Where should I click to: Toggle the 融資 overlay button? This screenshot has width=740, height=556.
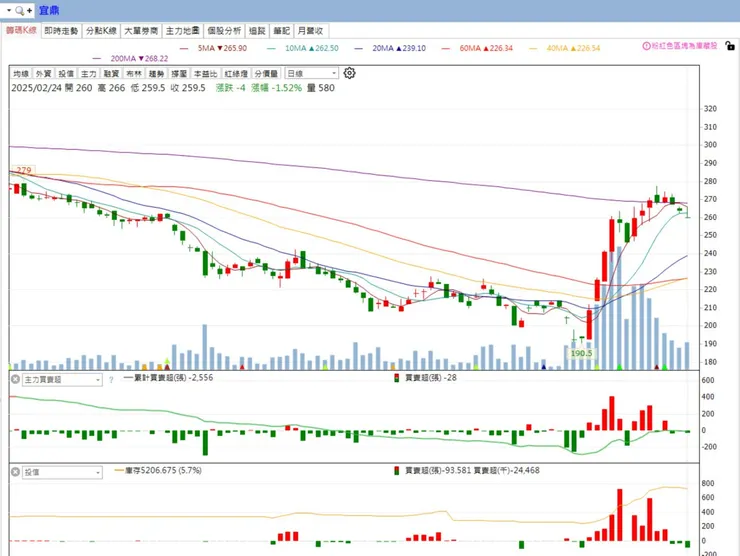pos(111,74)
